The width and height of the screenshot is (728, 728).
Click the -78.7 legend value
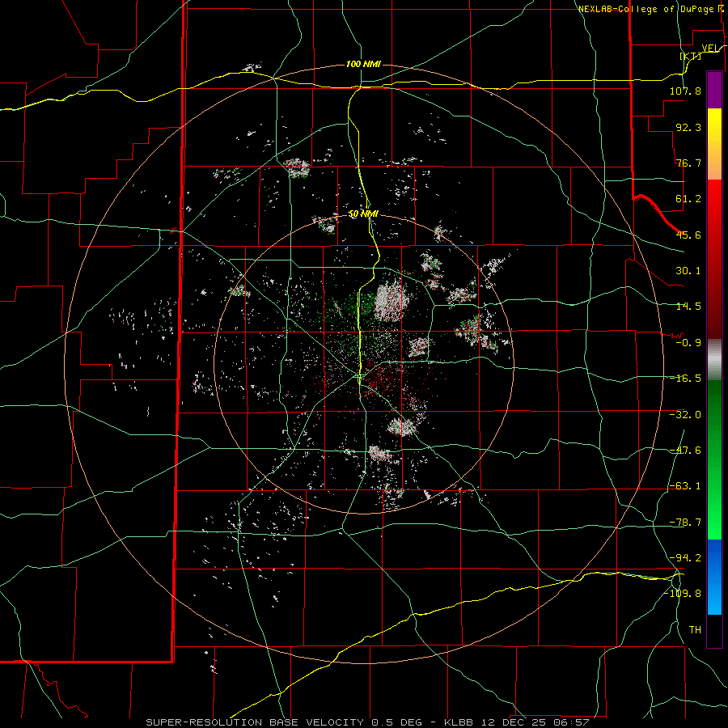tap(685, 523)
